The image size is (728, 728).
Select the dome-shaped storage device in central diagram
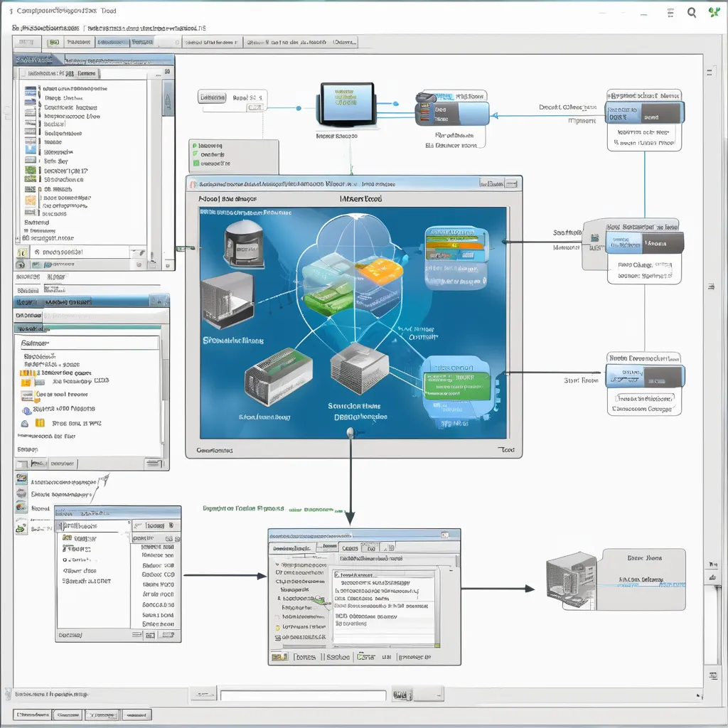tap(244, 242)
